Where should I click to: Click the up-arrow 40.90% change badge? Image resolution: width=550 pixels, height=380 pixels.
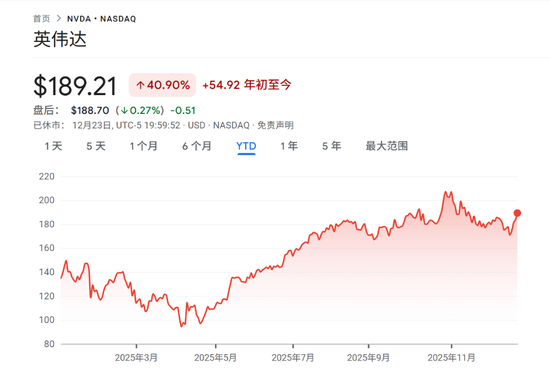click(x=162, y=85)
